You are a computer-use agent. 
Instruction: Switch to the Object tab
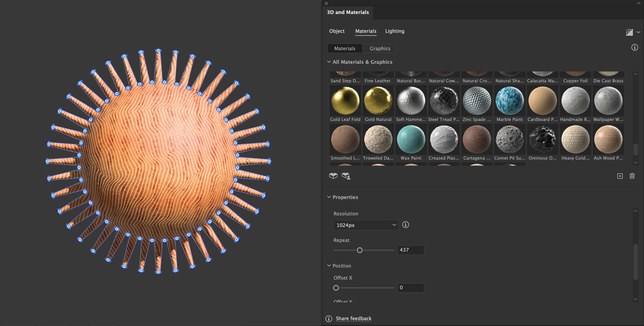click(x=337, y=31)
